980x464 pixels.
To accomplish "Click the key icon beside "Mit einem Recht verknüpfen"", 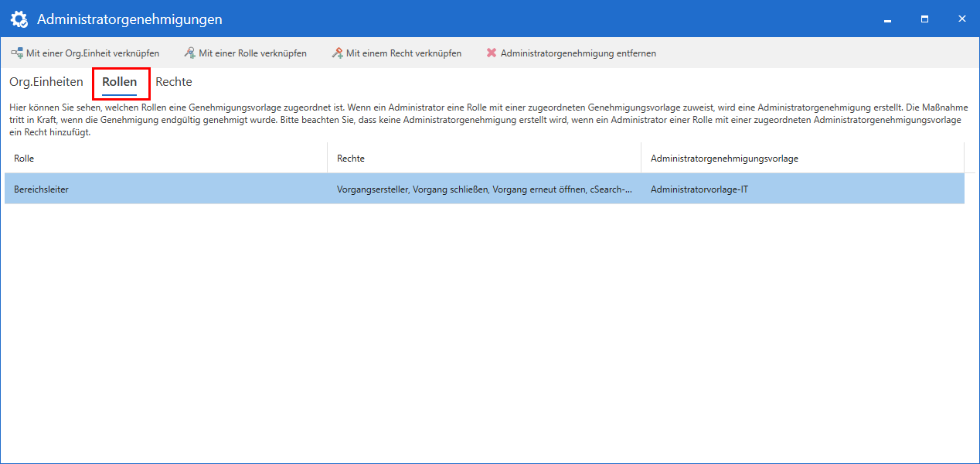I will click(336, 53).
